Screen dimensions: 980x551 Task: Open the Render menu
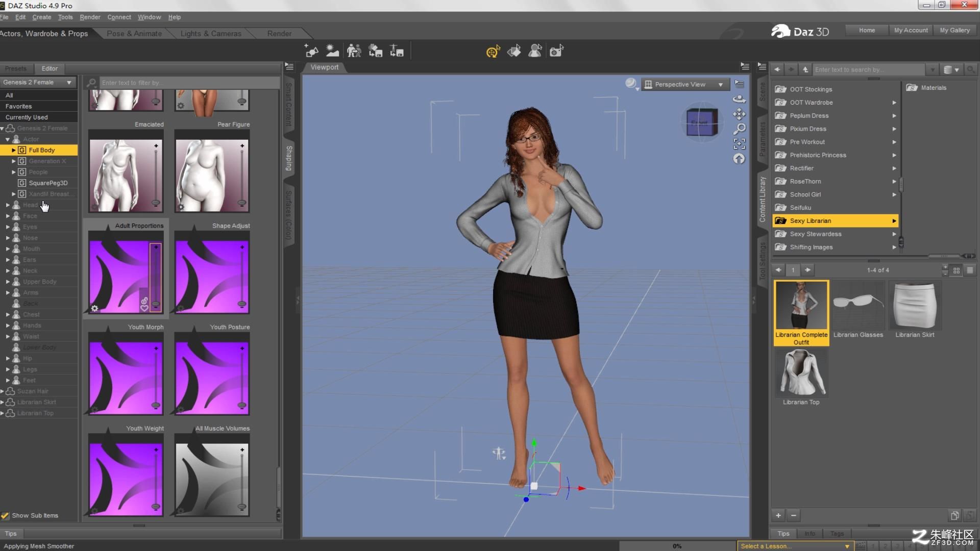coord(90,17)
